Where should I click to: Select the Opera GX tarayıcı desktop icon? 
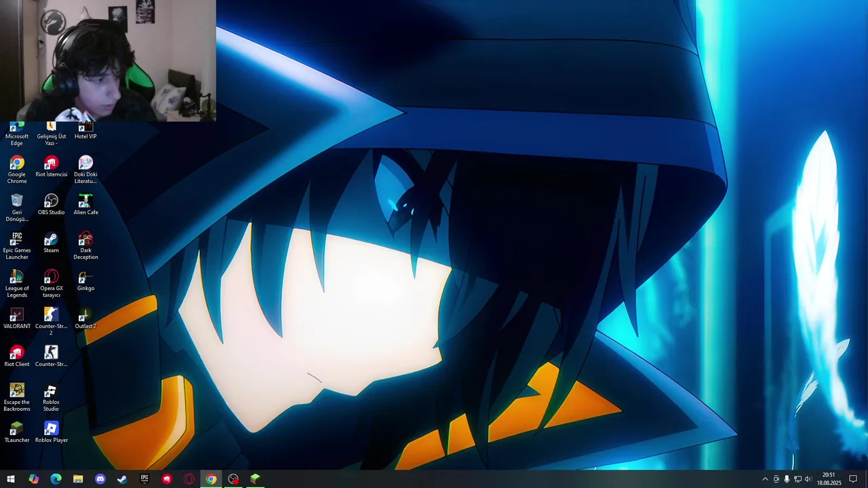(x=52, y=284)
